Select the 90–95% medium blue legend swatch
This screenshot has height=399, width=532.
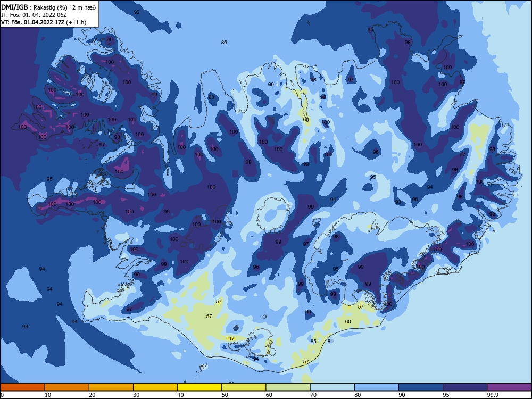tap(421, 387)
